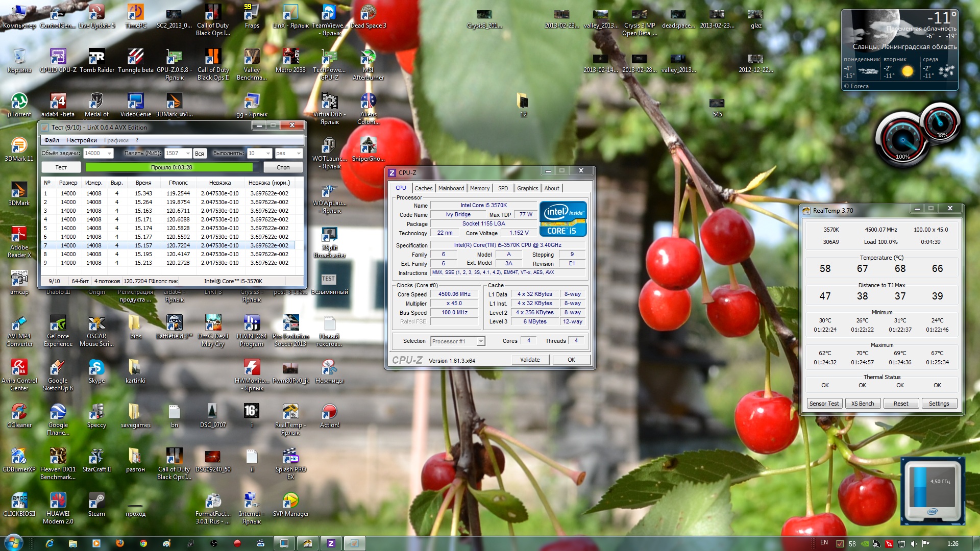Open the CCleaner desktop icon

click(19, 412)
